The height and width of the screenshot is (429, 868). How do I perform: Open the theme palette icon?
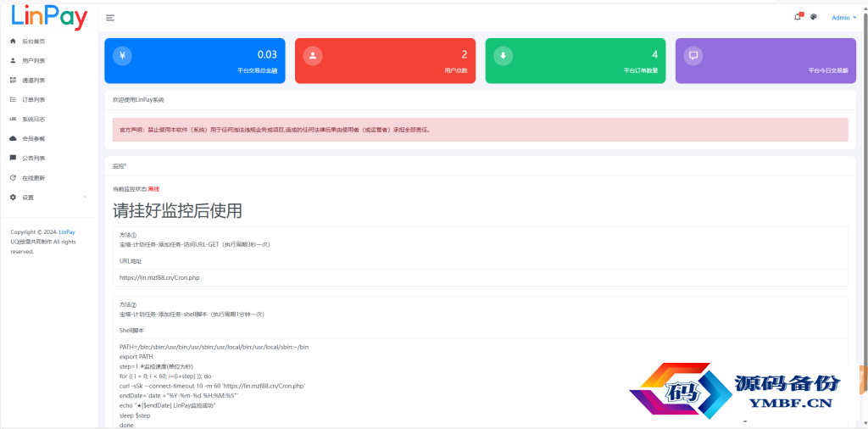(814, 17)
